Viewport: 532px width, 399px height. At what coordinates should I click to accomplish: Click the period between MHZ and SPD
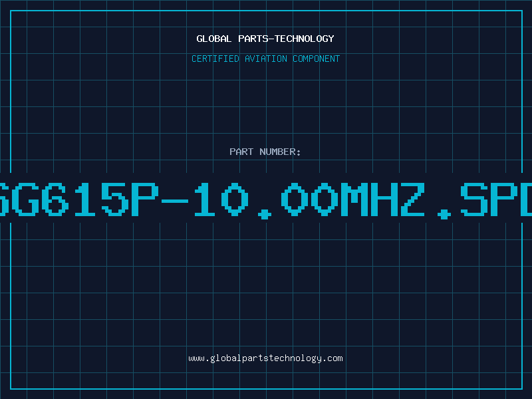(x=444, y=214)
